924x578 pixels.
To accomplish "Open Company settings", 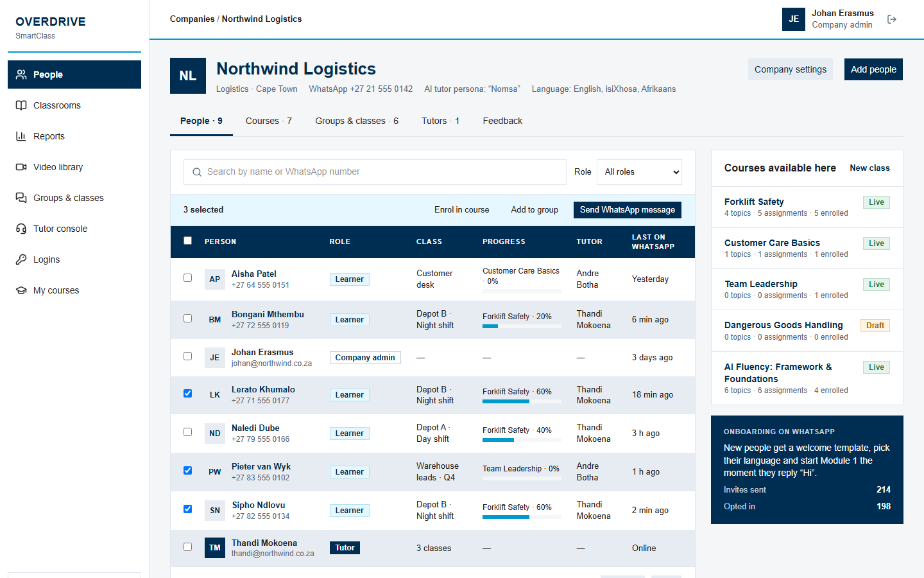I will point(791,69).
